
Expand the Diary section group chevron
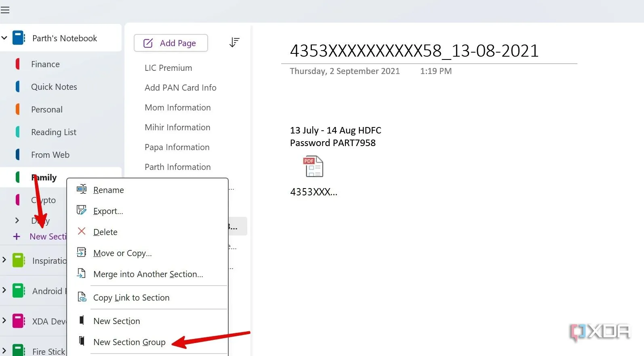tap(17, 220)
